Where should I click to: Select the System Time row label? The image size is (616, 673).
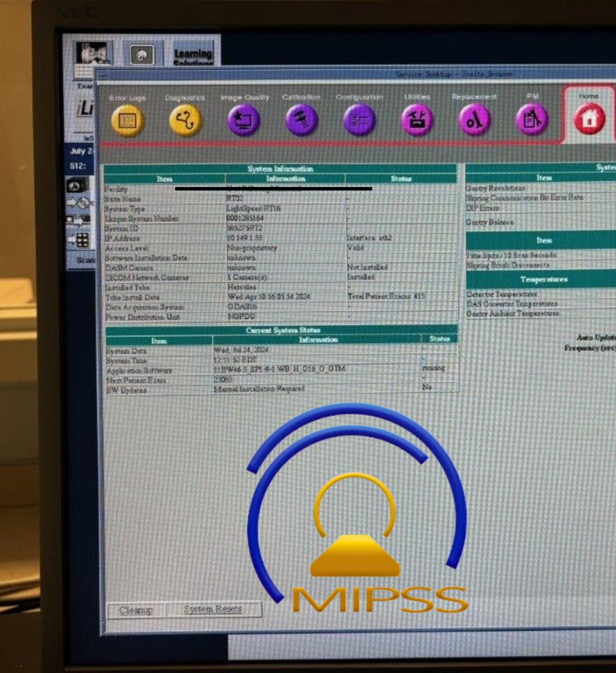126,361
